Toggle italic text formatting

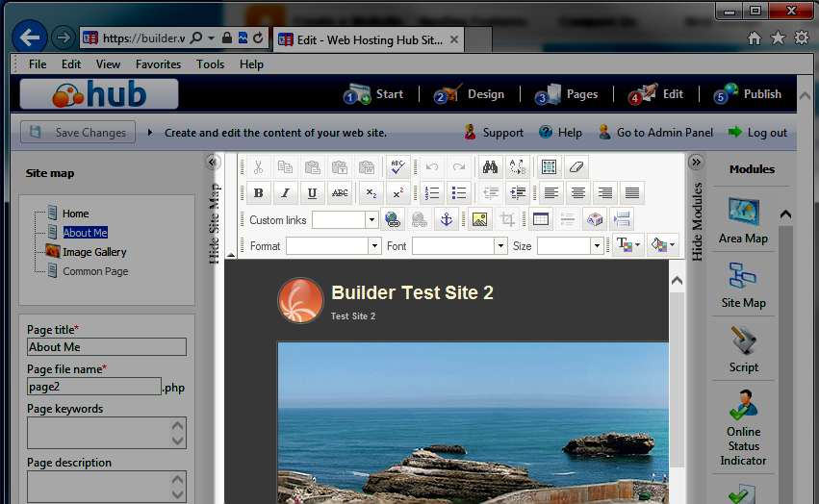click(x=285, y=193)
